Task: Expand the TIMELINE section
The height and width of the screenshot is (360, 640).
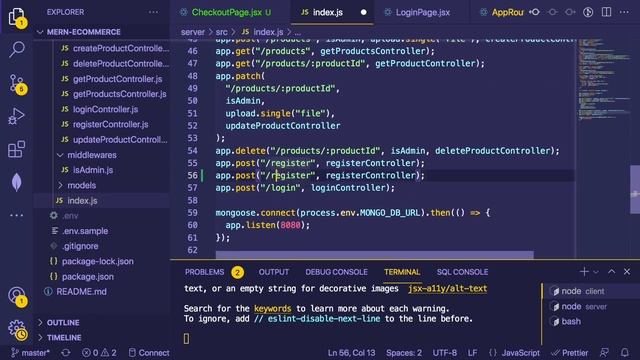Action: pos(102,338)
